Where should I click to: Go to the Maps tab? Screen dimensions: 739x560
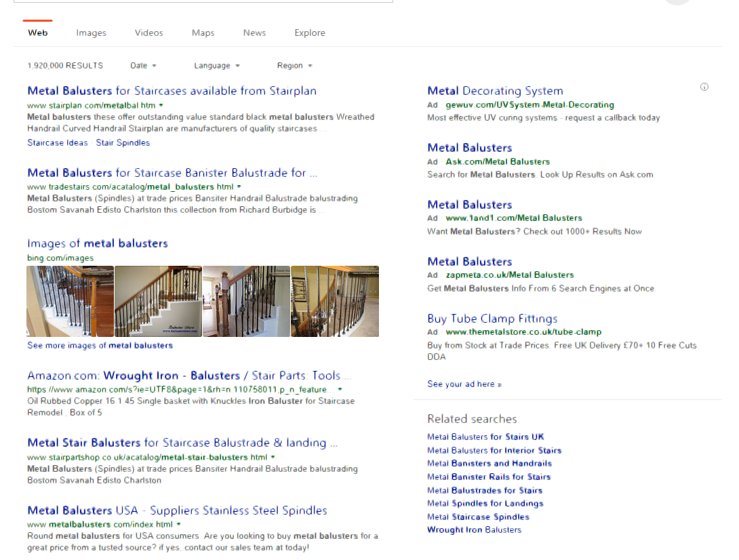[x=203, y=33]
